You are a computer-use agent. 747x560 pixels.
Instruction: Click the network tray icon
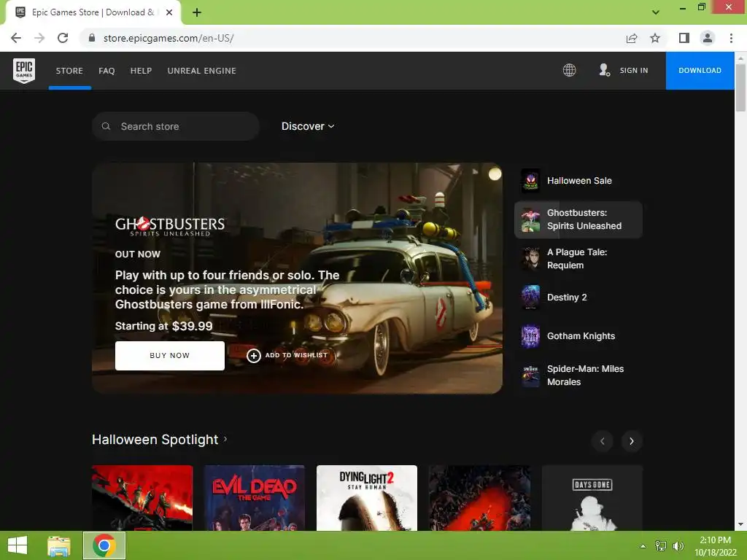coord(661,545)
